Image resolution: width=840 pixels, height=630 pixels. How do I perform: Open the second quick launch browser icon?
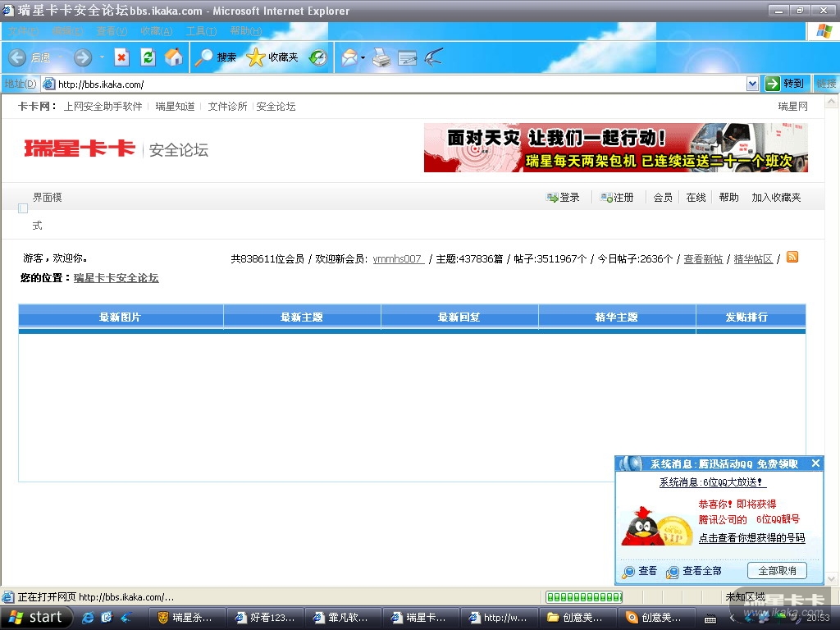107,618
